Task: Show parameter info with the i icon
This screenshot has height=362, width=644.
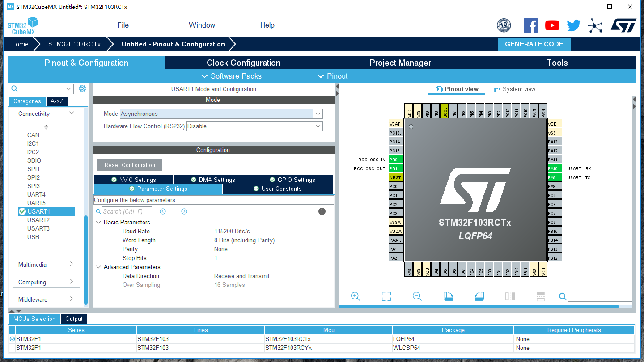Action: pyautogui.click(x=322, y=211)
